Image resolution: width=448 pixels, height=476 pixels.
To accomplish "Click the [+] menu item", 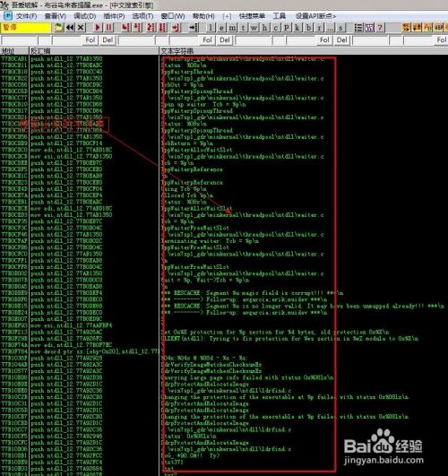I will coord(227,16).
